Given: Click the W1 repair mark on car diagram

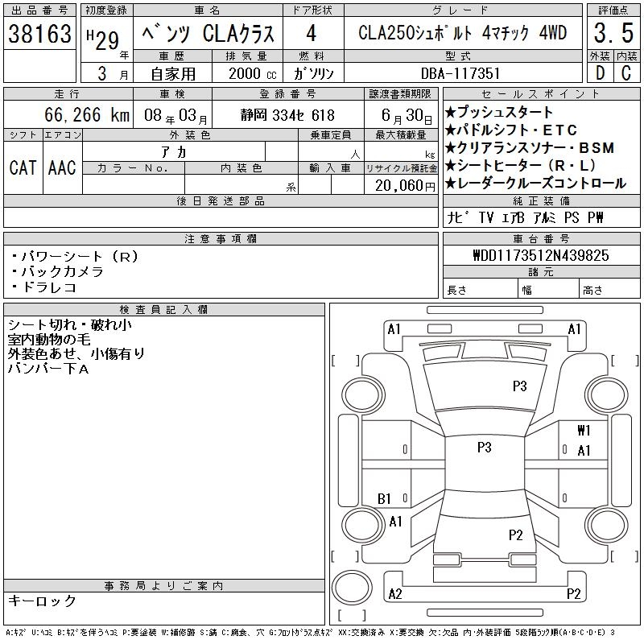Looking at the screenshot, I should click(584, 431).
